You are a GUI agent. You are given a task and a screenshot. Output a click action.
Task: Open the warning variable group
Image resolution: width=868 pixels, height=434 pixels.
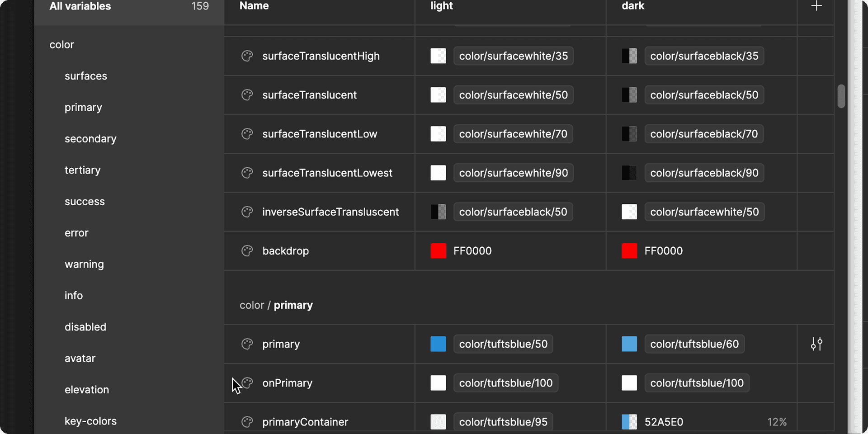click(x=84, y=264)
